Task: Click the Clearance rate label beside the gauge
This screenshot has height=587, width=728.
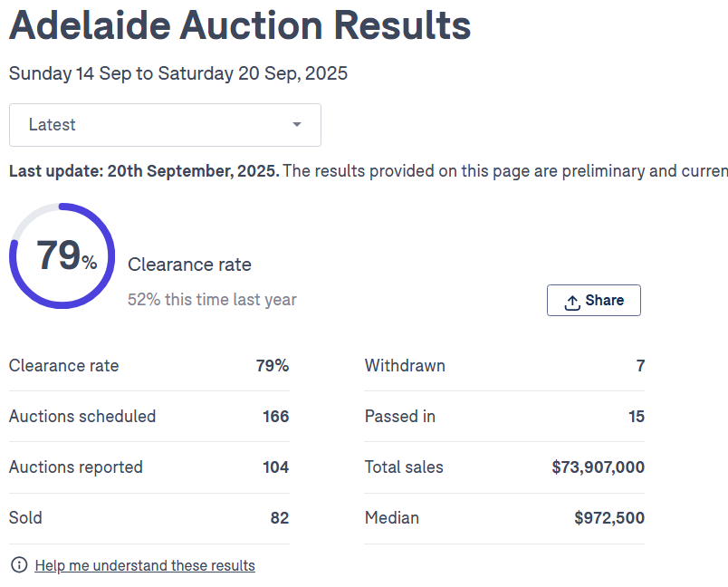Action: click(x=189, y=265)
